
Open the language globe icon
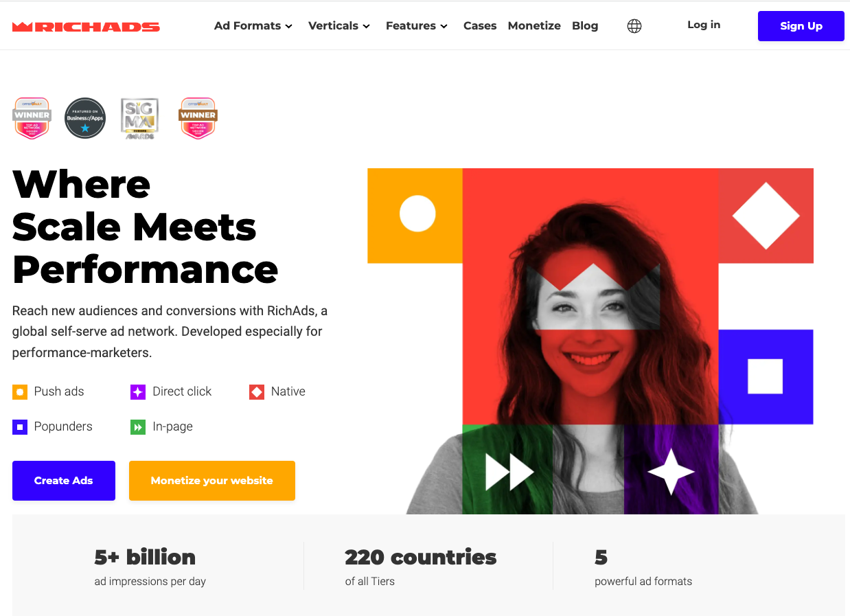[634, 26]
